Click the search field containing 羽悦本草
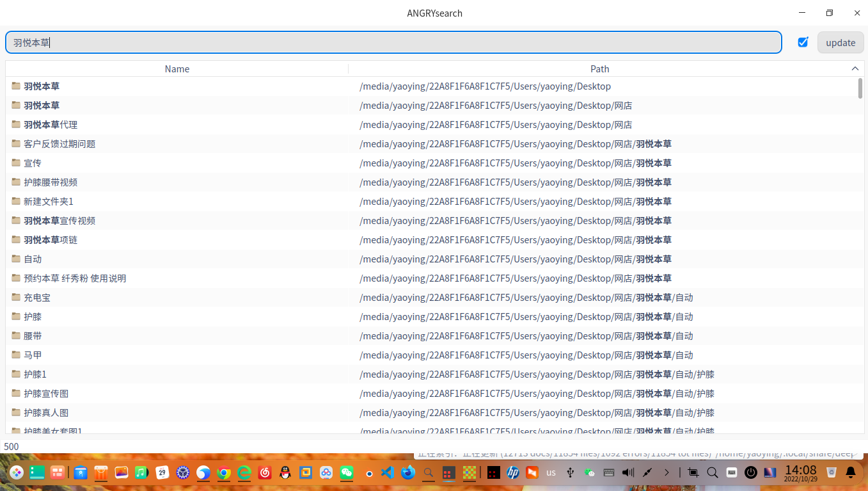This screenshot has height=491, width=868. coord(393,42)
